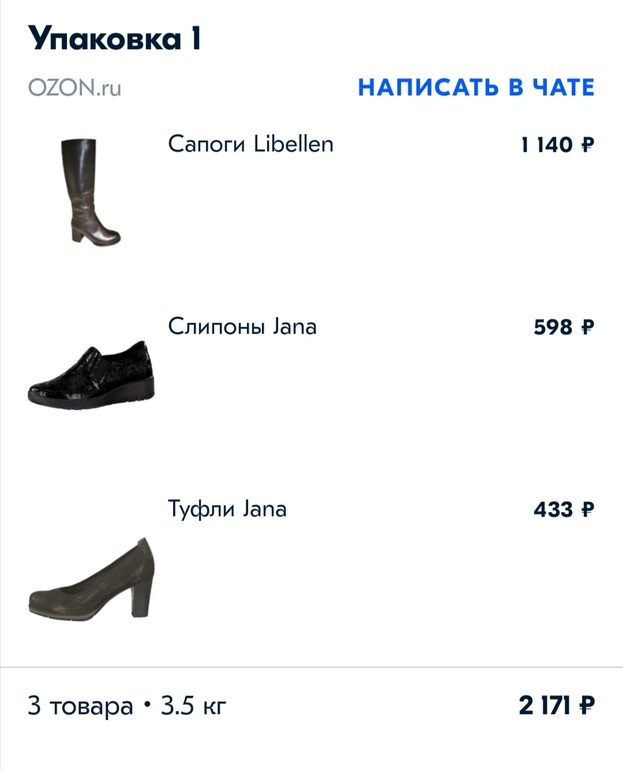Click the bullet between товара and weight

tap(148, 706)
